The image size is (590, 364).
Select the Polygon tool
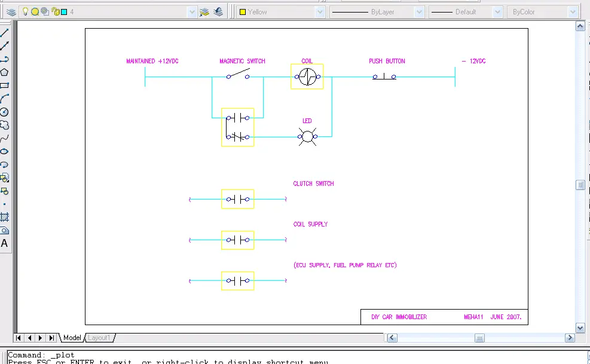(4, 72)
